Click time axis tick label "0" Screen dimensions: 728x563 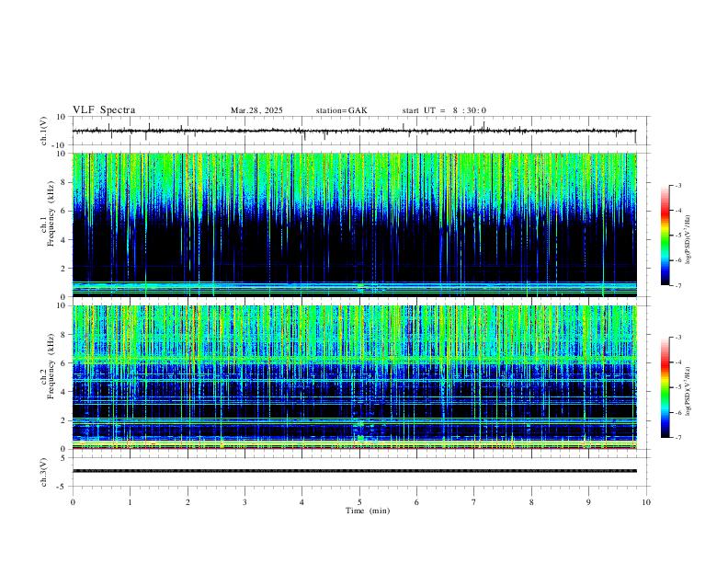point(73,502)
